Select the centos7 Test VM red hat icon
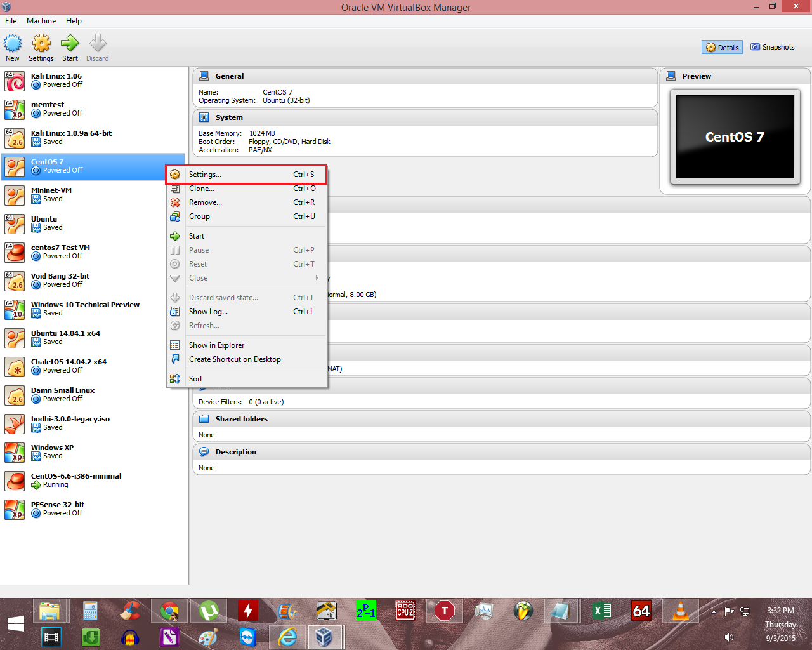812x650 pixels. pos(15,252)
